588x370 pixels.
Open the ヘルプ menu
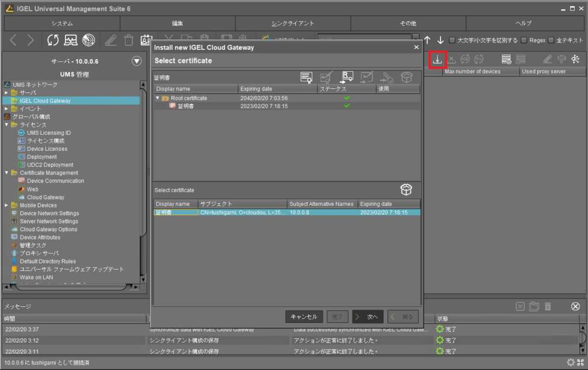pos(524,23)
